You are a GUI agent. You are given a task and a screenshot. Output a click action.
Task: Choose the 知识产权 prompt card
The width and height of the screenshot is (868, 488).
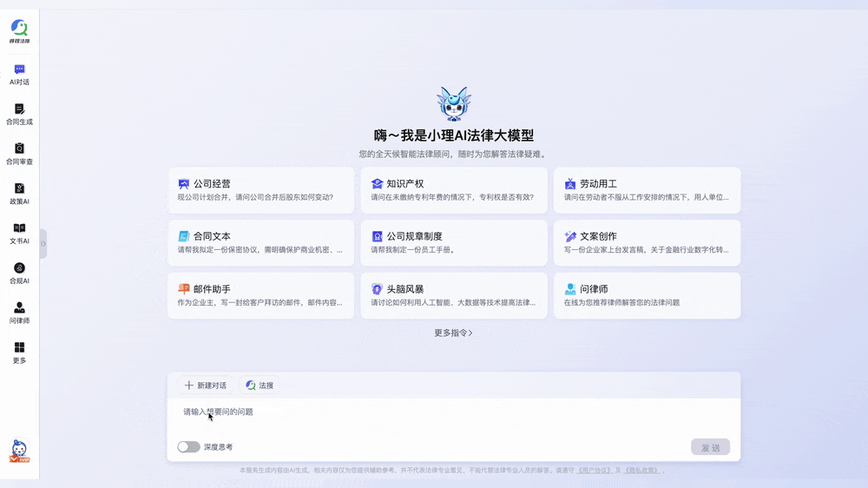coord(454,190)
